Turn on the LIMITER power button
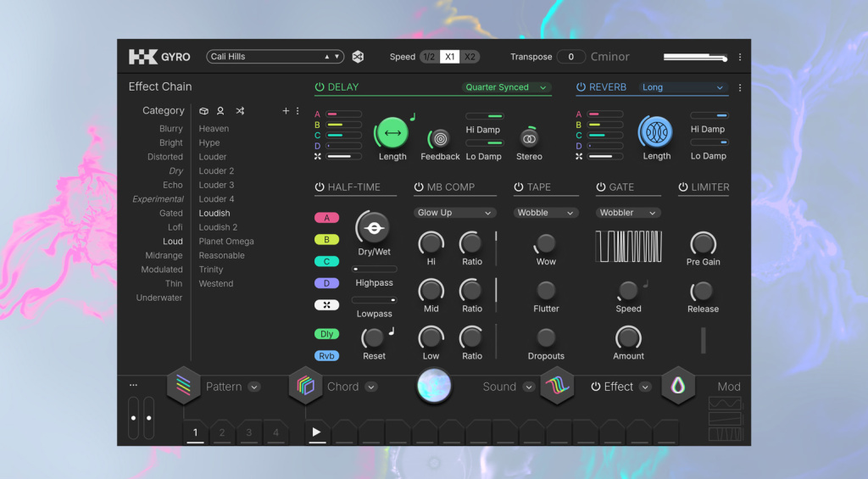 683,187
